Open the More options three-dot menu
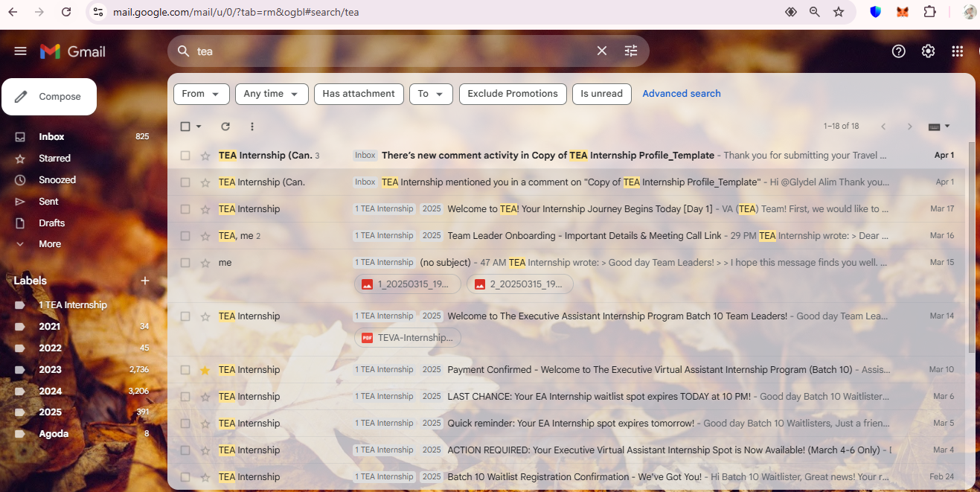980x492 pixels. (252, 127)
